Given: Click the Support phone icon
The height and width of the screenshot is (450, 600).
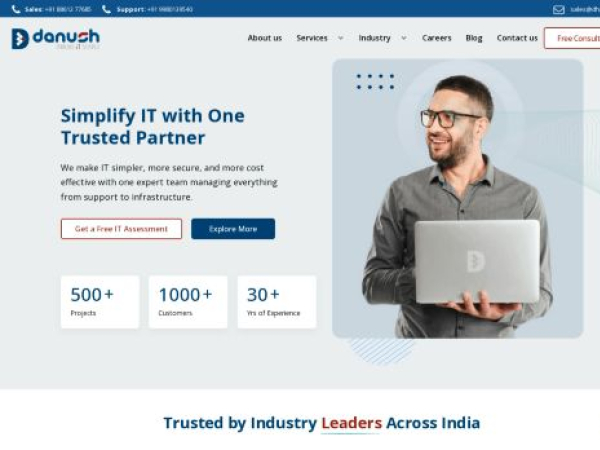Looking at the screenshot, I should [x=106, y=9].
